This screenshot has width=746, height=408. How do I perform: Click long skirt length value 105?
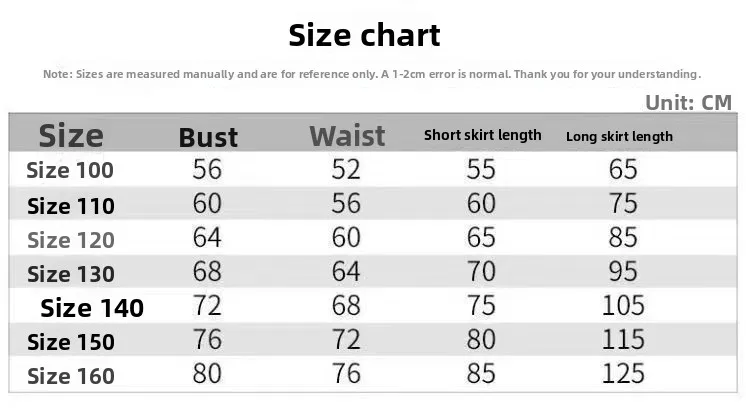[x=623, y=306]
